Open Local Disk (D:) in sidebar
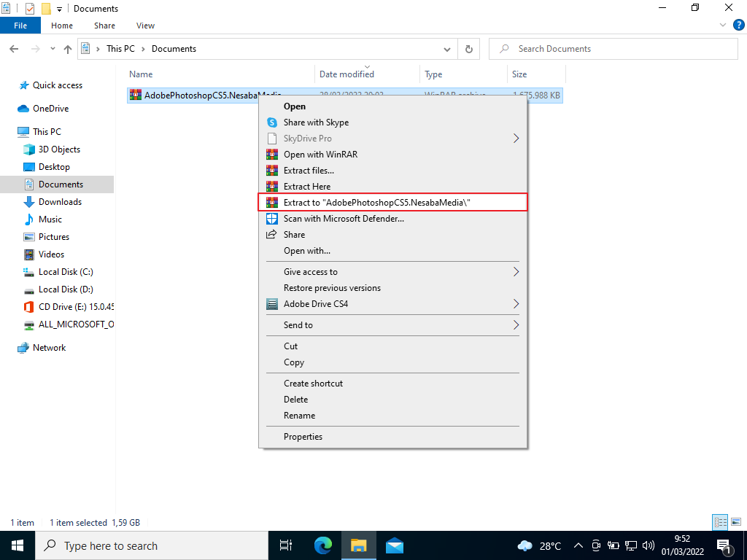747x560 pixels. point(66,289)
